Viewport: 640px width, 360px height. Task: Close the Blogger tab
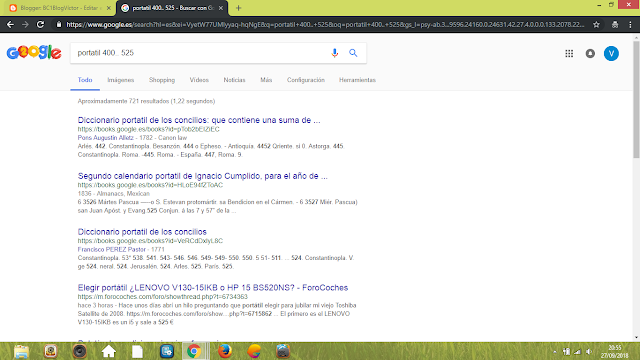tap(109, 8)
